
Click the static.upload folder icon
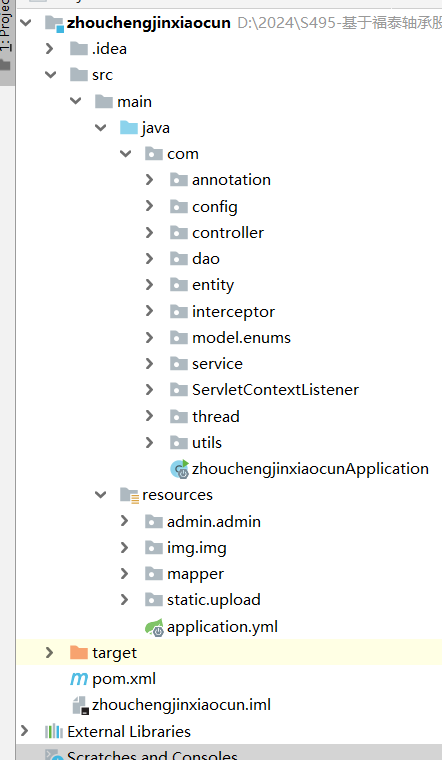154,600
